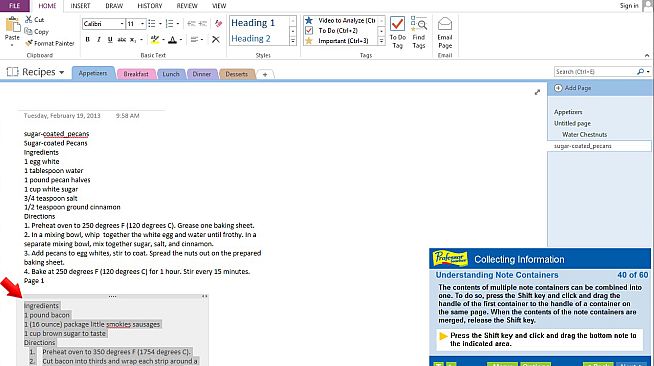Expand the page with the full-page arrow
The height and width of the screenshot is (366, 654).
[537, 92]
